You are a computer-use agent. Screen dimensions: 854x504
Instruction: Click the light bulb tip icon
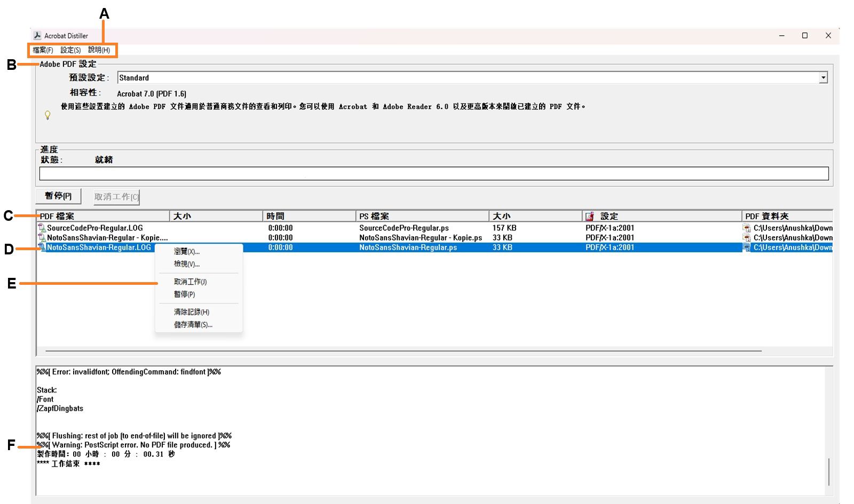[x=49, y=115]
